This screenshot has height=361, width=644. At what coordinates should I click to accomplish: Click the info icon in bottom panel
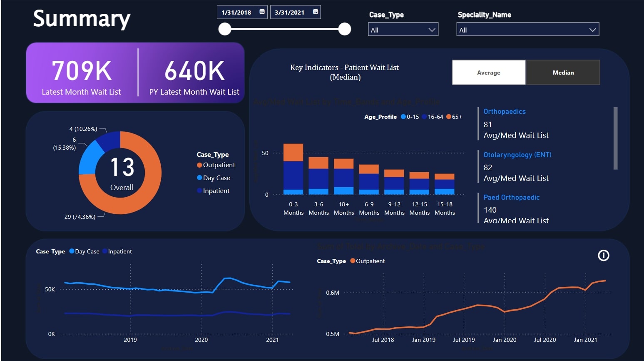603,256
